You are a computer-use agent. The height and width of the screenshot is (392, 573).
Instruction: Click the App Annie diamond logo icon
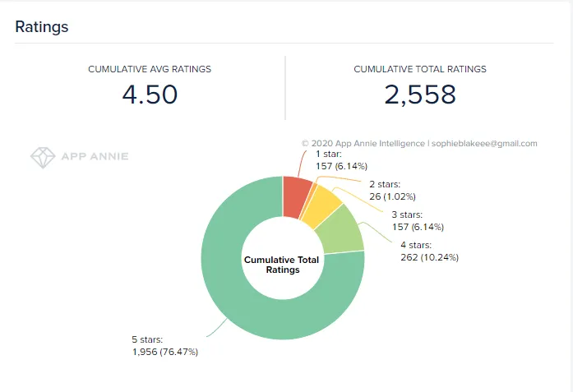(x=43, y=158)
